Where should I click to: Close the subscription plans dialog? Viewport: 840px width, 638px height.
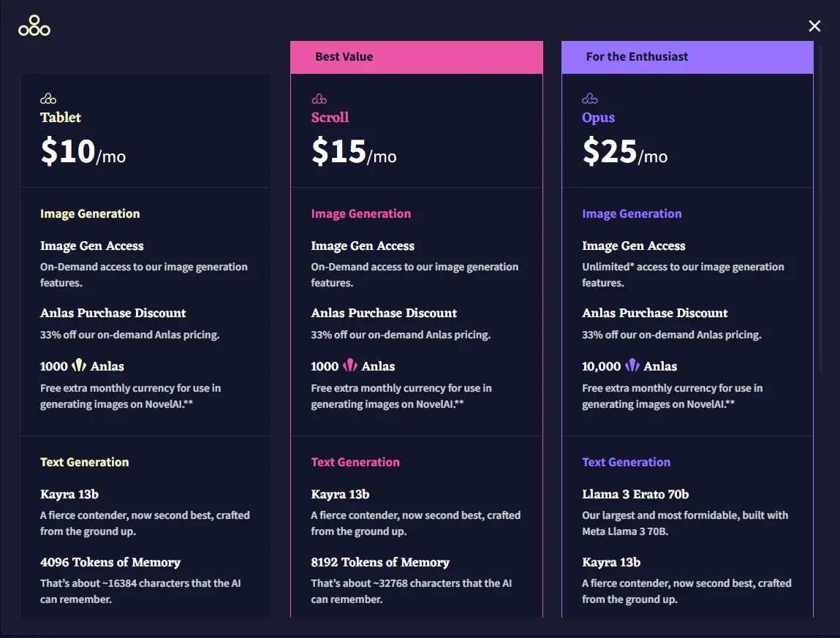point(814,26)
